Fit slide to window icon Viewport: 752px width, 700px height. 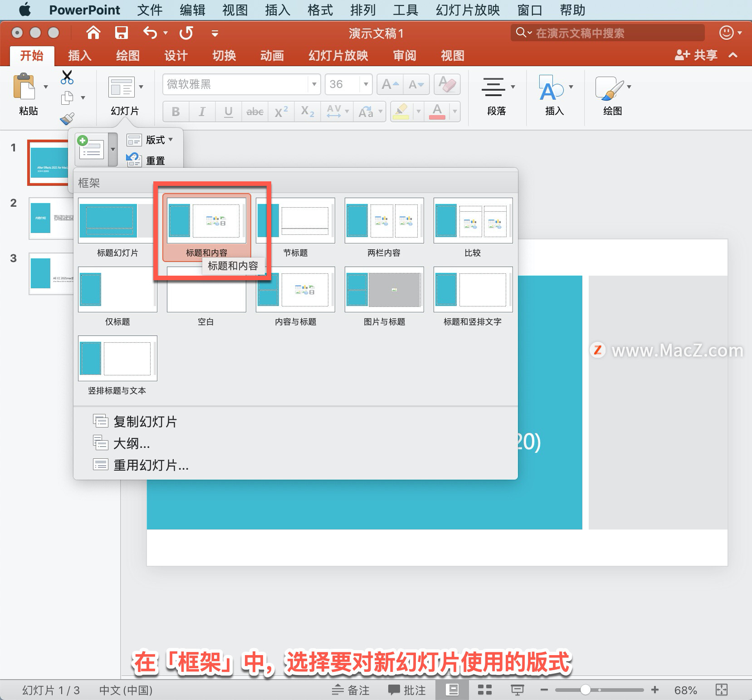click(x=721, y=690)
